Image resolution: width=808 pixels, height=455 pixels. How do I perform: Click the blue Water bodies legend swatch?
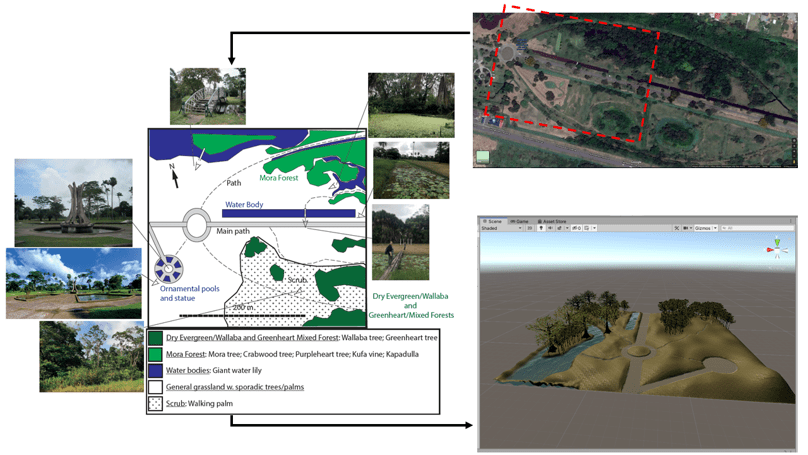pyautogui.click(x=155, y=369)
